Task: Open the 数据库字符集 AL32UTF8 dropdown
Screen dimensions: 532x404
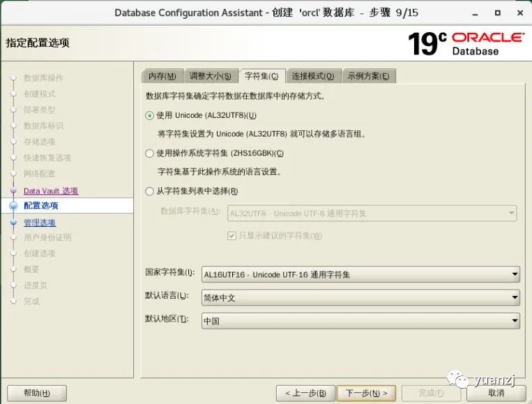Action: pos(372,214)
